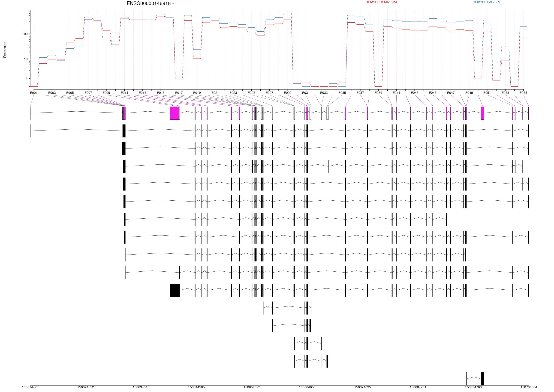Click exon bin label E003
This screenshot has height=392, width=554.
52,93
